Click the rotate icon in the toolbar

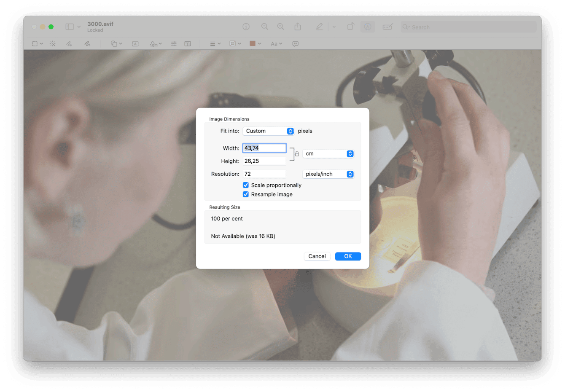coord(350,26)
